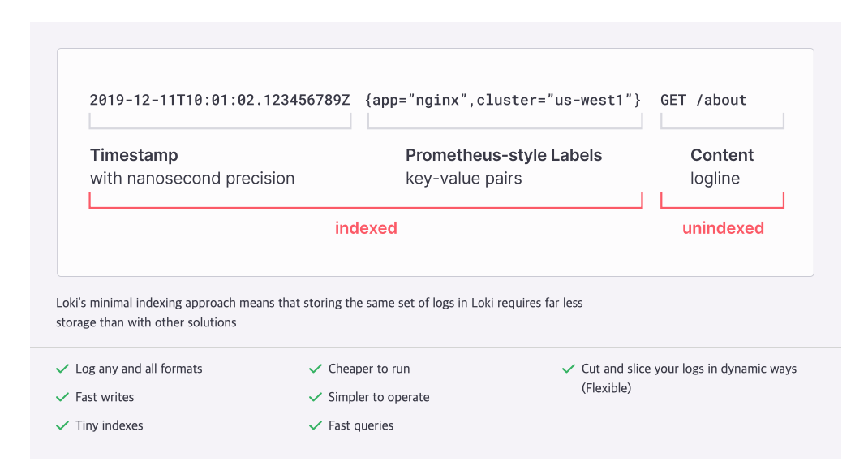Screen dimensions: 868x475
Task: Click the Prometheus-style Labels heading
Action: (504, 155)
